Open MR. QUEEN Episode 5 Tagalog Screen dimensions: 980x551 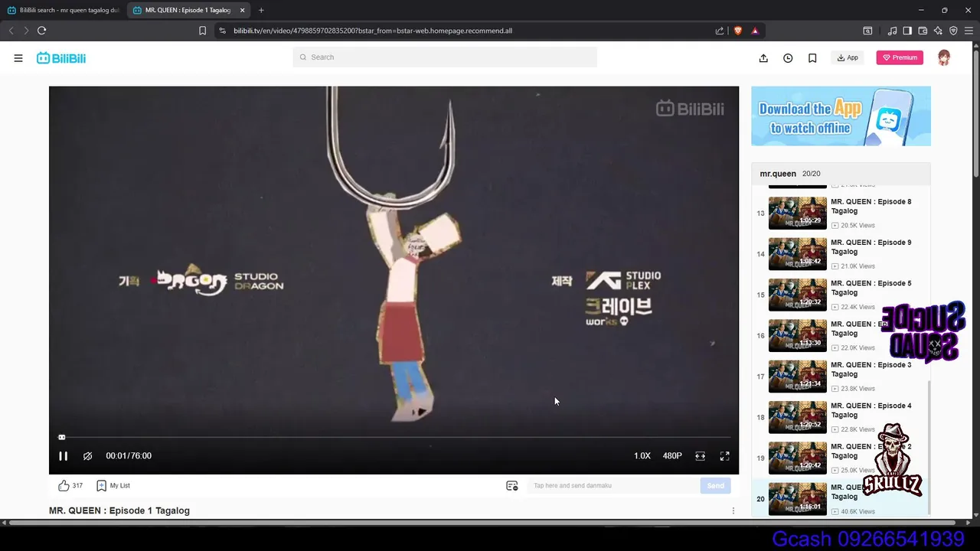pos(871,288)
